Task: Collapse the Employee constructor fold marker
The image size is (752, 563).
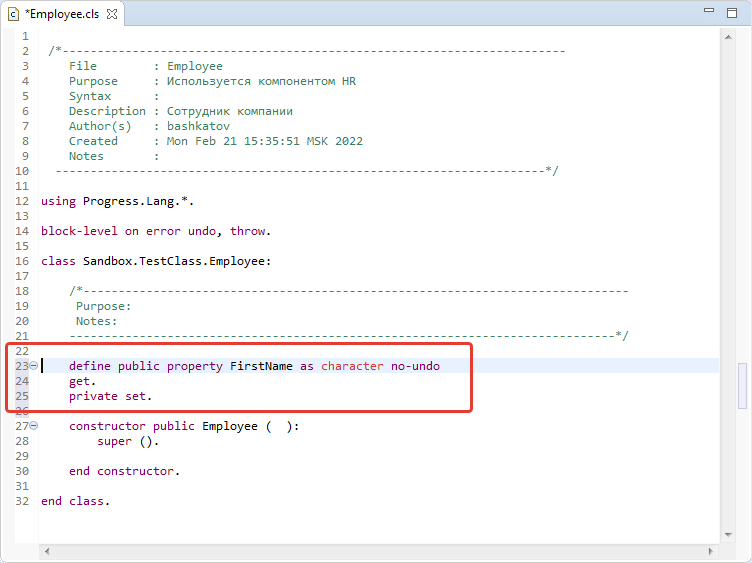Action: (34, 425)
